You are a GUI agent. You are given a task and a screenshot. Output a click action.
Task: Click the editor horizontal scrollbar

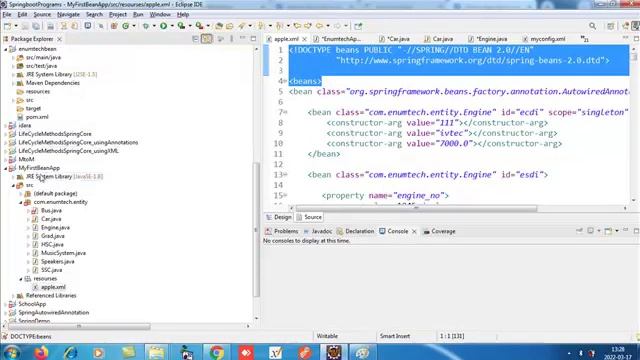click(416, 208)
